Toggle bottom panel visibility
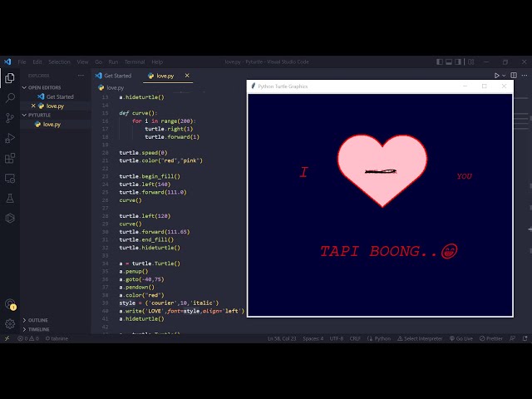This screenshot has height=399, width=532. (x=449, y=62)
